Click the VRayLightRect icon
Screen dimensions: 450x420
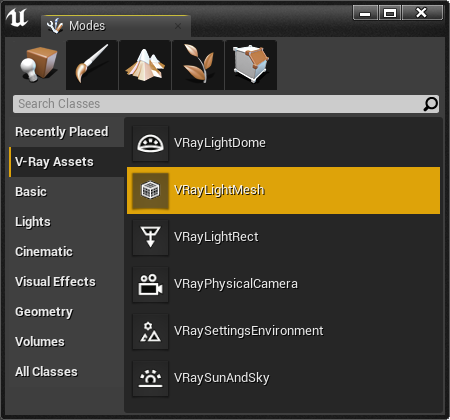[150, 237]
